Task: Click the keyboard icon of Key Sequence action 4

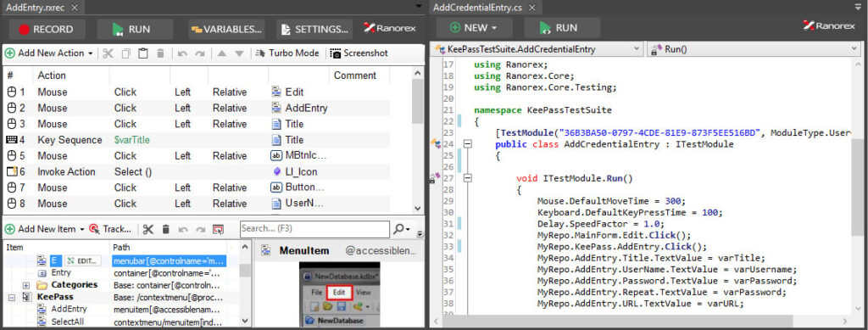Action: (x=12, y=140)
